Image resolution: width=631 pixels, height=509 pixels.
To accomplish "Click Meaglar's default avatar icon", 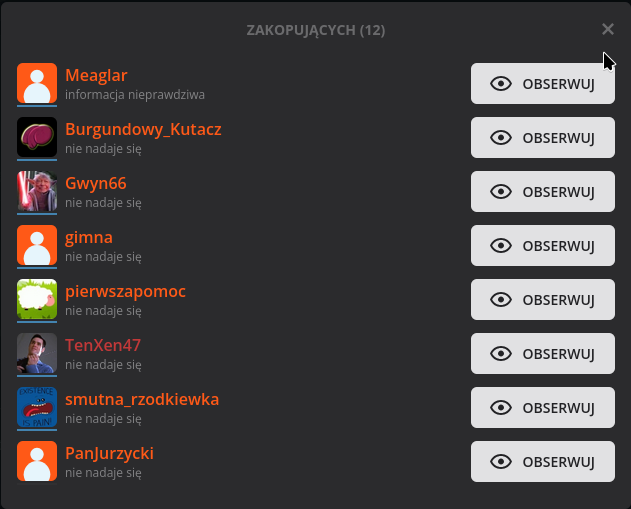I will coord(37,83).
